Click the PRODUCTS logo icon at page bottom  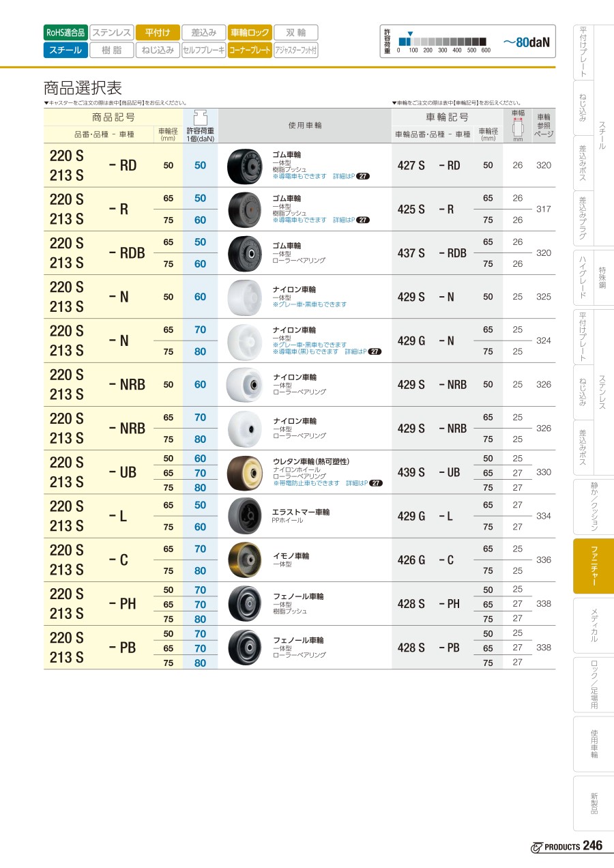click(x=537, y=847)
